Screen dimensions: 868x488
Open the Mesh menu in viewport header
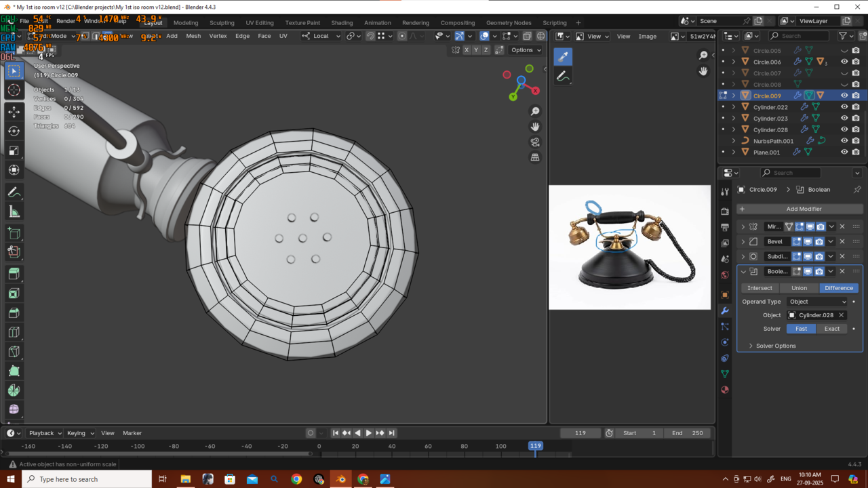pyautogui.click(x=193, y=36)
